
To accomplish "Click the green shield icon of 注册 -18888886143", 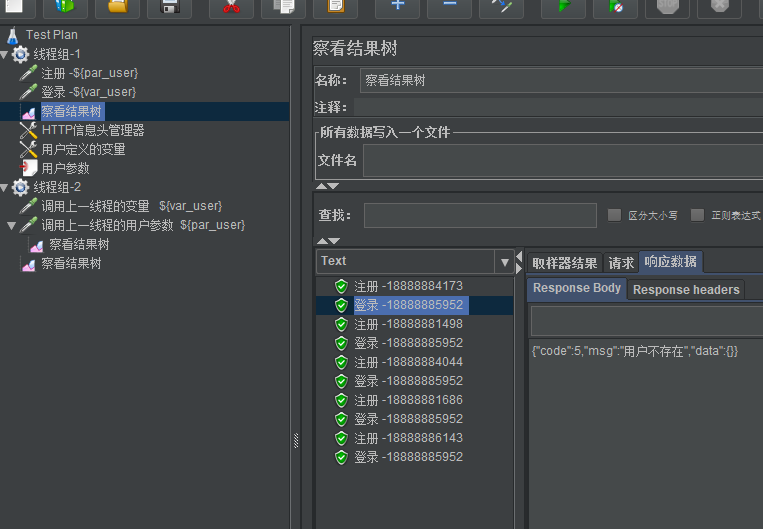I will click(x=342, y=438).
